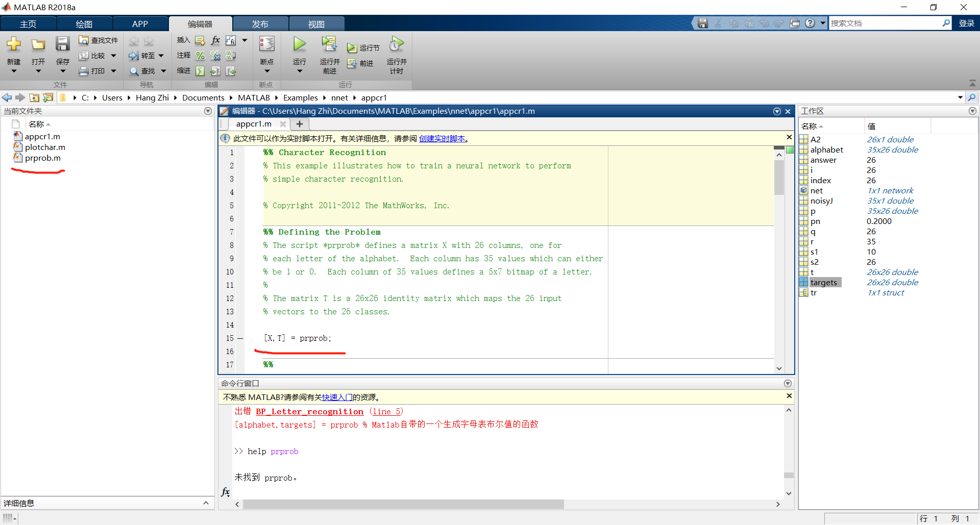The image size is (980, 525).
Task: Click the Find (查找) magnifier icon
Action: pos(134,71)
